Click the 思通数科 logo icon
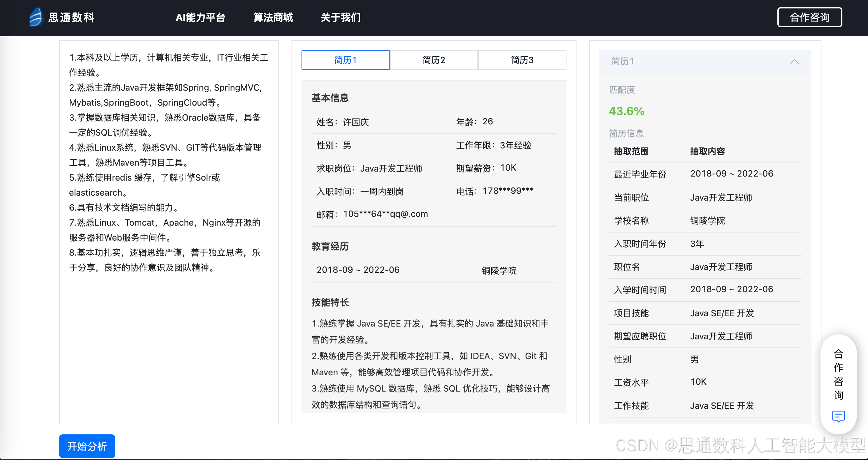Screen dimensions: 868x460 pyautogui.click(x=36, y=17)
